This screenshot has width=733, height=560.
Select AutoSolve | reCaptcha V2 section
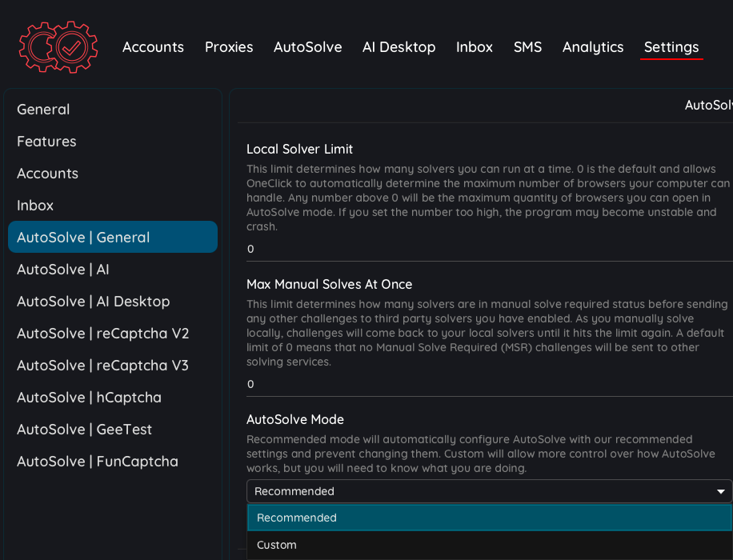[102, 334]
